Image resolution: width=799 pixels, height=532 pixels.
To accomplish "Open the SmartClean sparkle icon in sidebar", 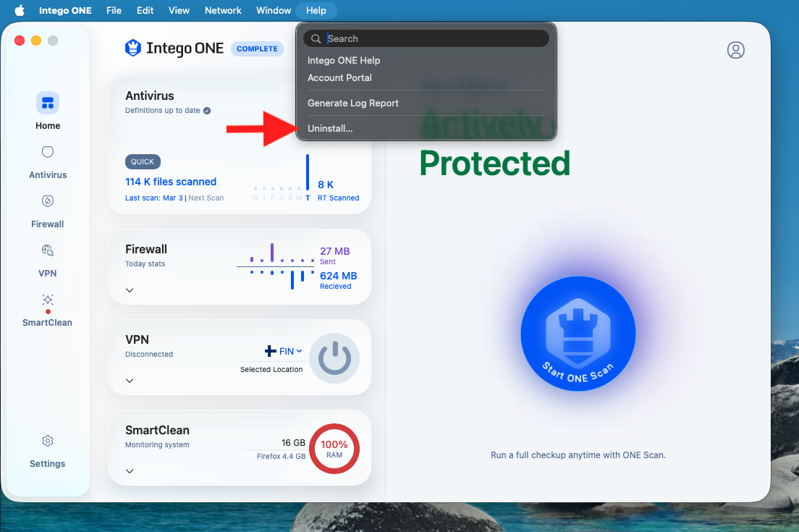I will point(47,299).
